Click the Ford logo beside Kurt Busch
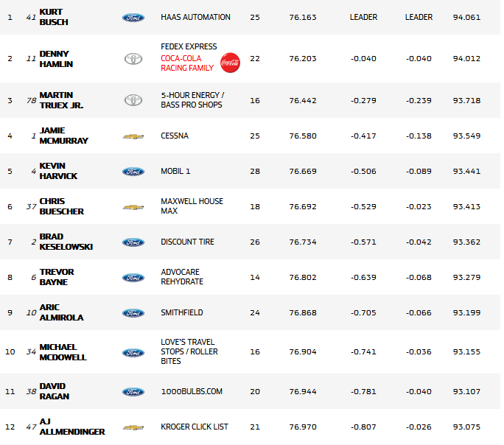Screen dimensions: 504x445 point(133,17)
